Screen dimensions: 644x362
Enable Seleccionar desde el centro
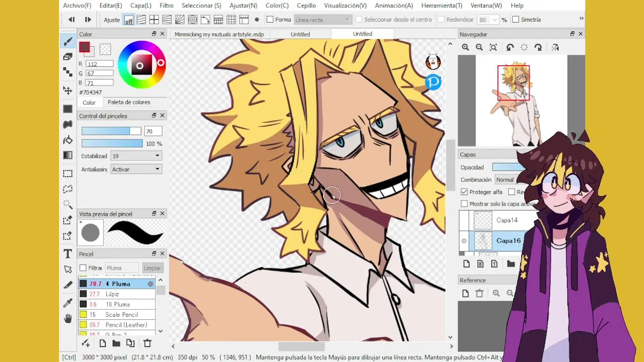point(359,20)
